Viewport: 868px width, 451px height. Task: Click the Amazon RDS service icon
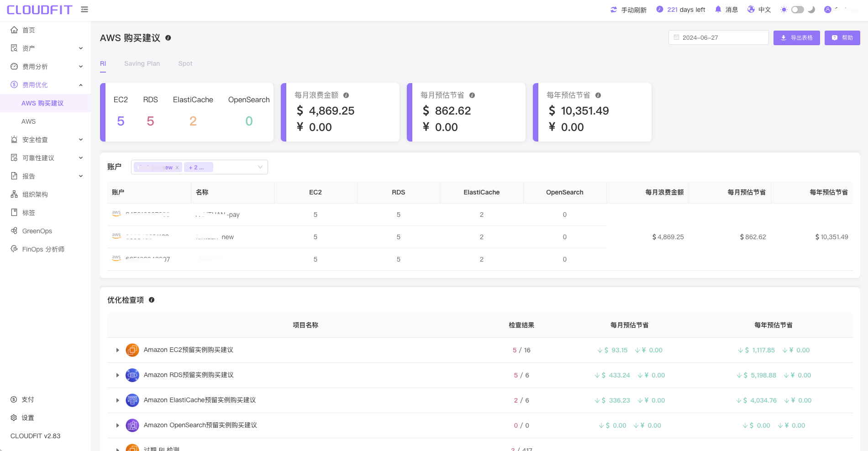coord(132,375)
